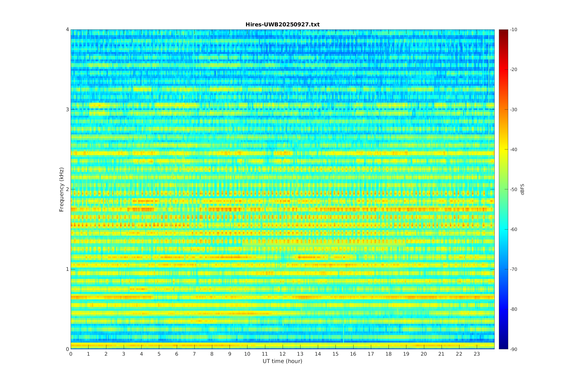
Task: Click the plot title Hires-UWB20250927.txt
Action: tap(282, 24)
